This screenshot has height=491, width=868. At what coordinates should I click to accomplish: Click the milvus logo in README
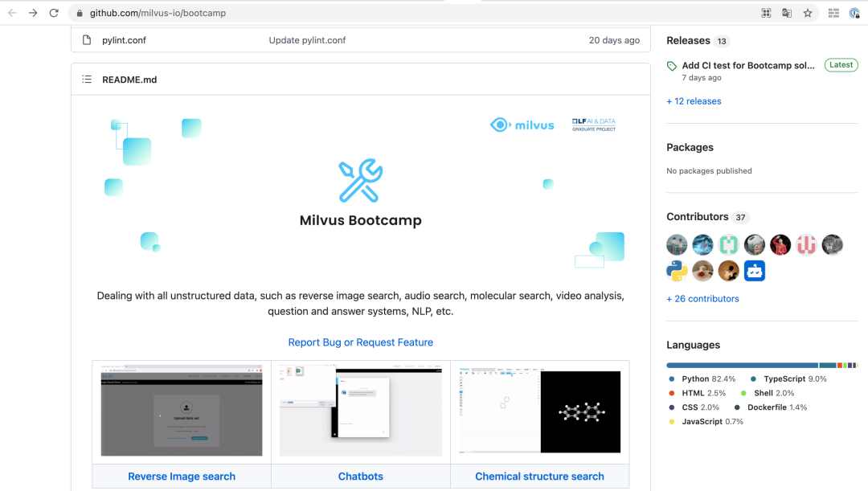522,125
